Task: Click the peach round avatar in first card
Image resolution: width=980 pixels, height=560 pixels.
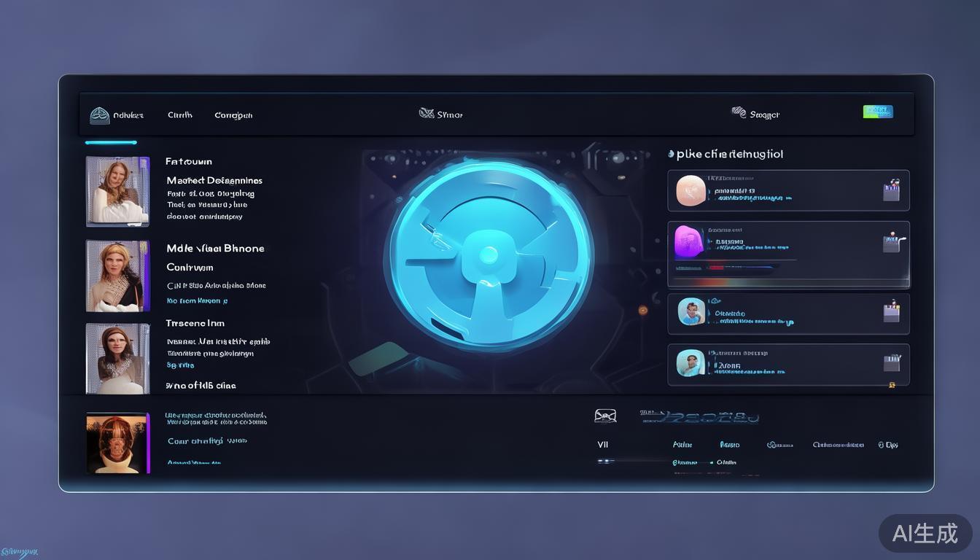Action: (x=691, y=190)
